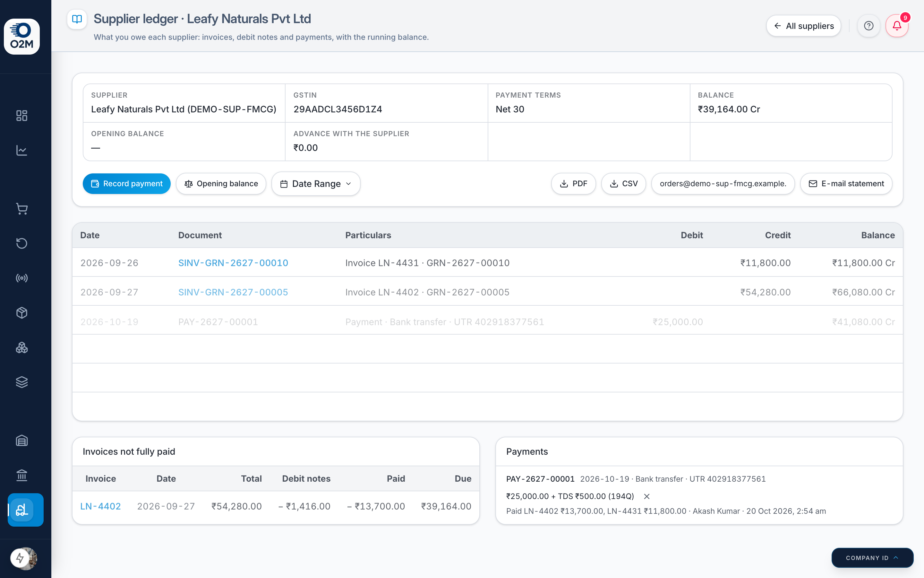Click the PAY-2627-00001 payment entry title
This screenshot has height=578, width=924.
(540, 479)
